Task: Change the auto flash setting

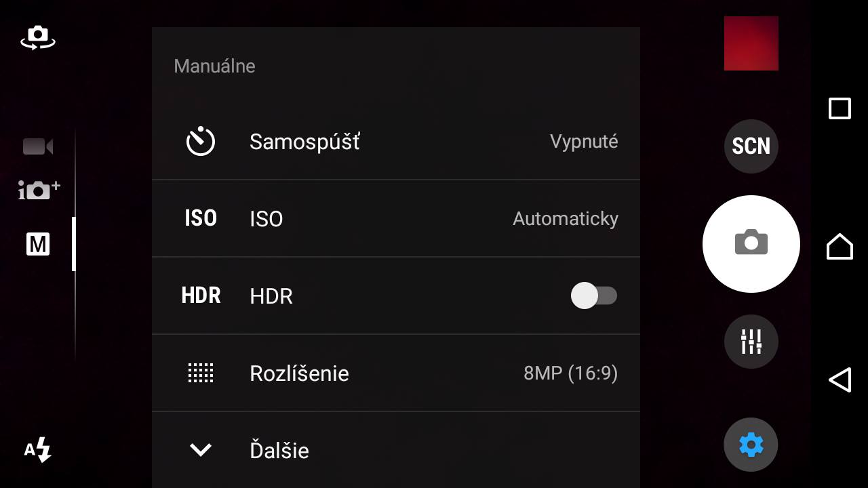Action: [38, 449]
